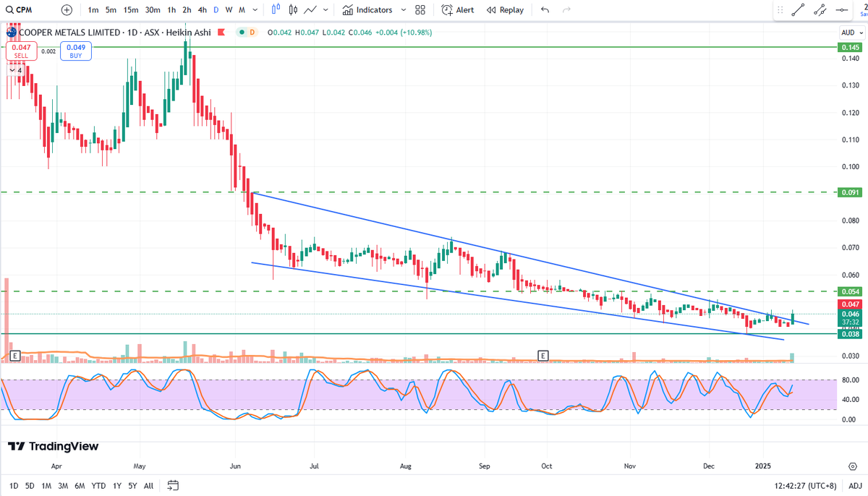
Task: Click the 80.00 stochastic scale label
Action: pos(849,380)
